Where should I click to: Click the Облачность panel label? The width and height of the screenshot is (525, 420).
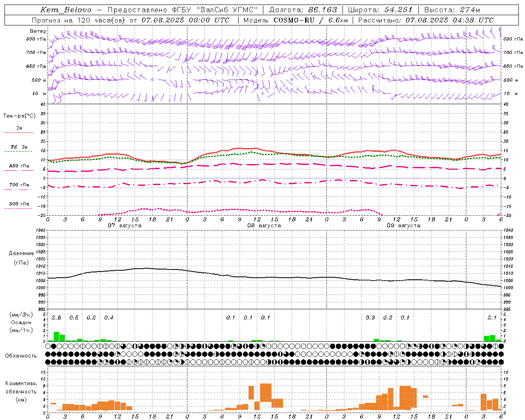[21, 356]
